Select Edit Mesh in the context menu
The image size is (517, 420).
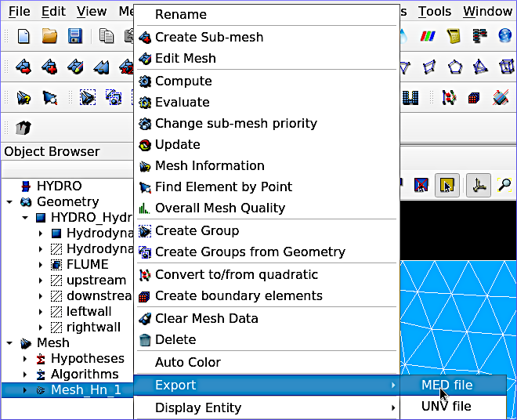(x=267, y=59)
